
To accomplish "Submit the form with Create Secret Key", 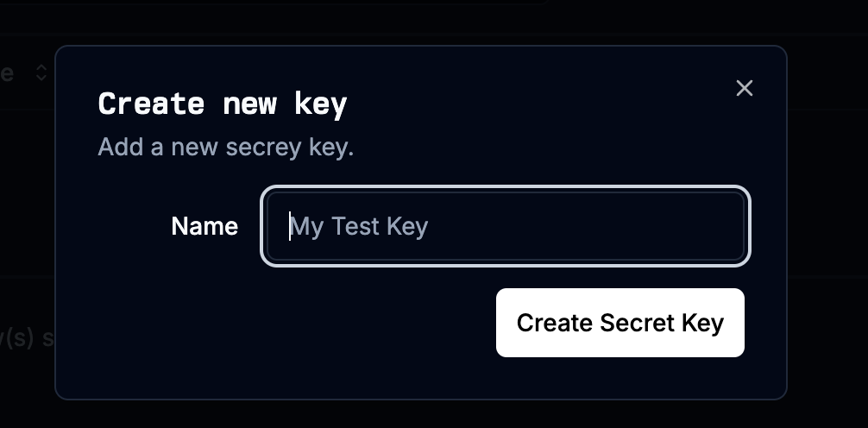I will [x=620, y=323].
